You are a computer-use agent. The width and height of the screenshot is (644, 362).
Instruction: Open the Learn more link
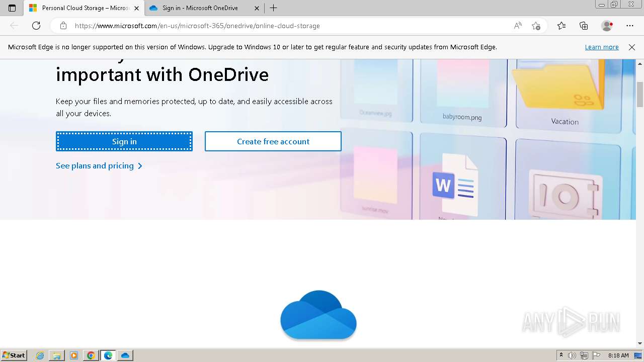[602, 47]
